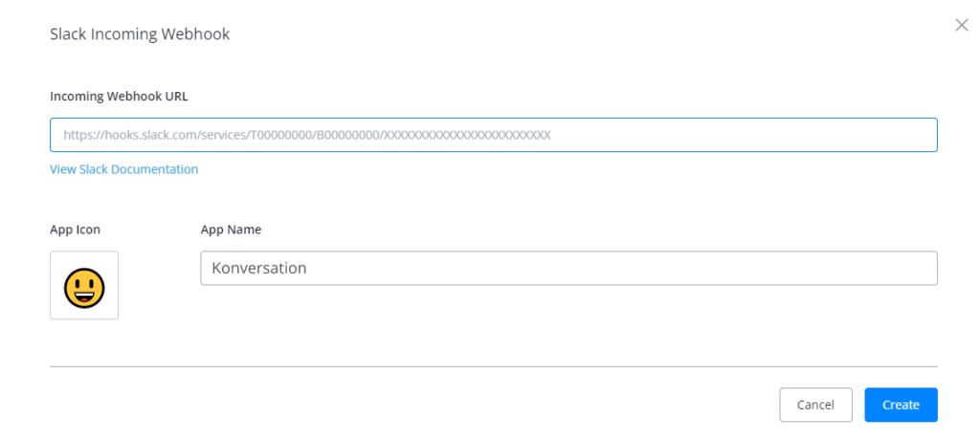Focus the Incoming Webhook URL field
This screenshot has width=980, height=441.
click(x=494, y=135)
